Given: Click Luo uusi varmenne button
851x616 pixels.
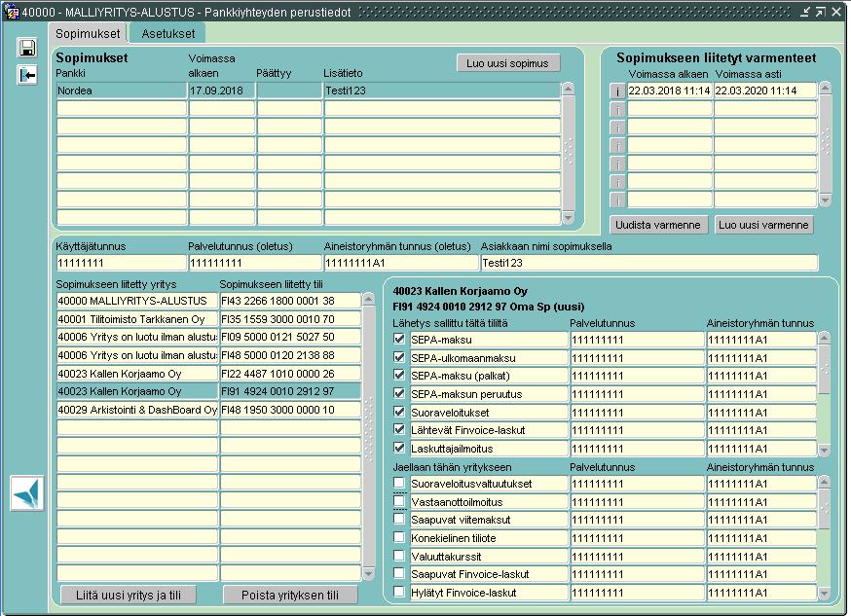Looking at the screenshot, I should pos(763,225).
